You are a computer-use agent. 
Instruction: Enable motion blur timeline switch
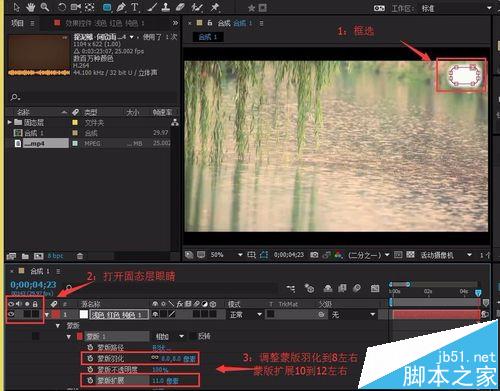tap(357, 288)
